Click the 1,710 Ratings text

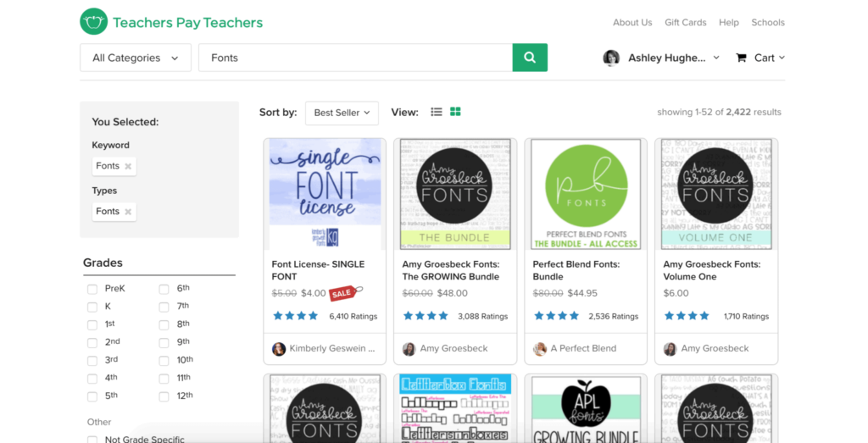pyautogui.click(x=746, y=317)
